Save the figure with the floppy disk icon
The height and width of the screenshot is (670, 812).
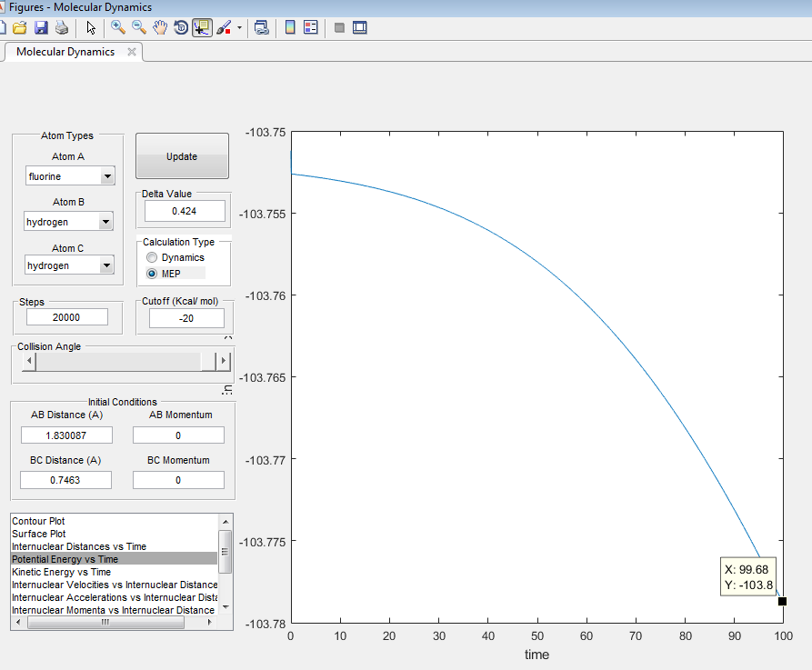coord(40,28)
